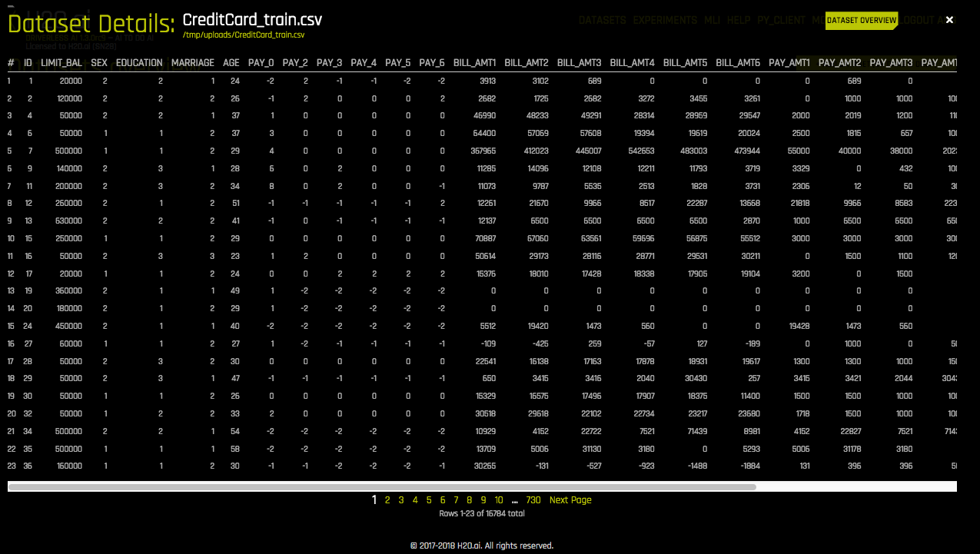Select the DATASET OVERVIEW tab
This screenshot has height=554, width=980.
(860, 21)
